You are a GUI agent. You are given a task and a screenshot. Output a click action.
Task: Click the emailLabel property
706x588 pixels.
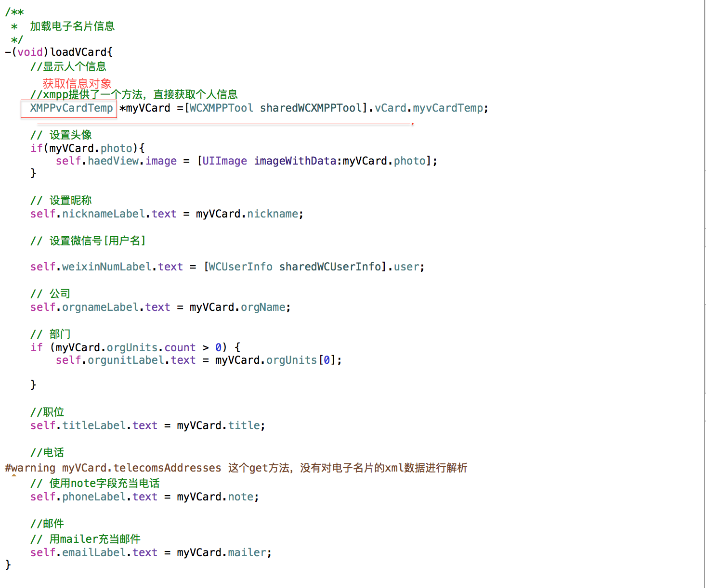click(94, 552)
